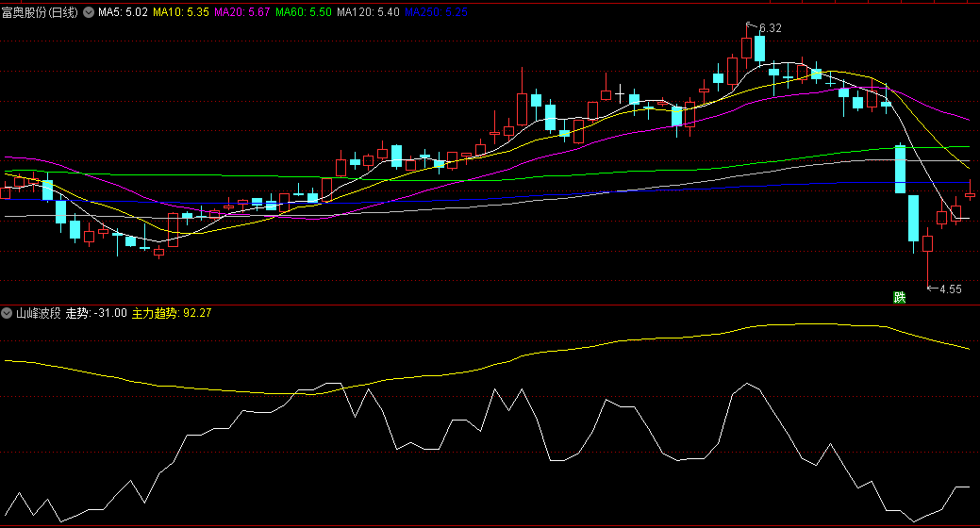Select the MA5: 5.02 label
Viewport: 980px width, 528px height.
click(x=124, y=12)
